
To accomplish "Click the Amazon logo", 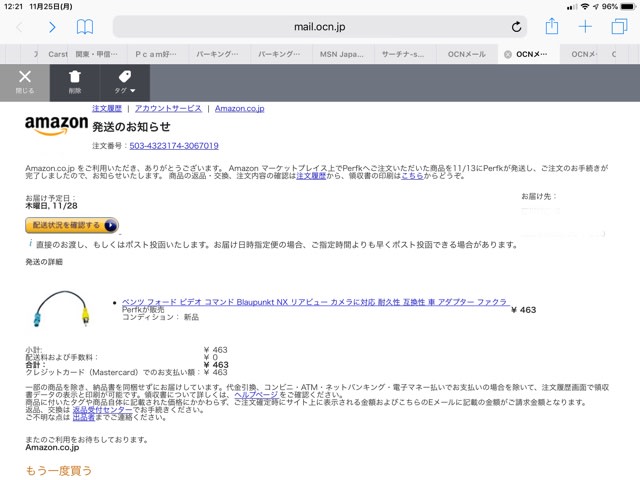I will click(x=56, y=125).
